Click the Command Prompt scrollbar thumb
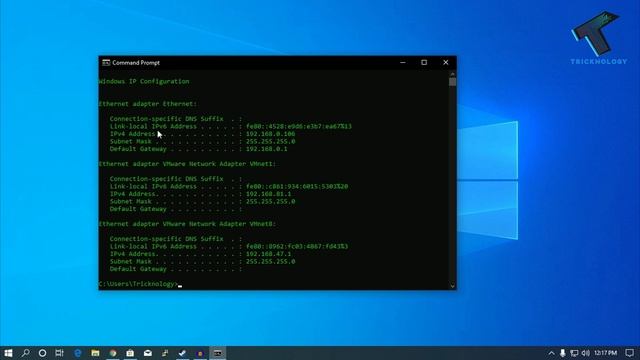This screenshot has width=640, height=360. 452,82
